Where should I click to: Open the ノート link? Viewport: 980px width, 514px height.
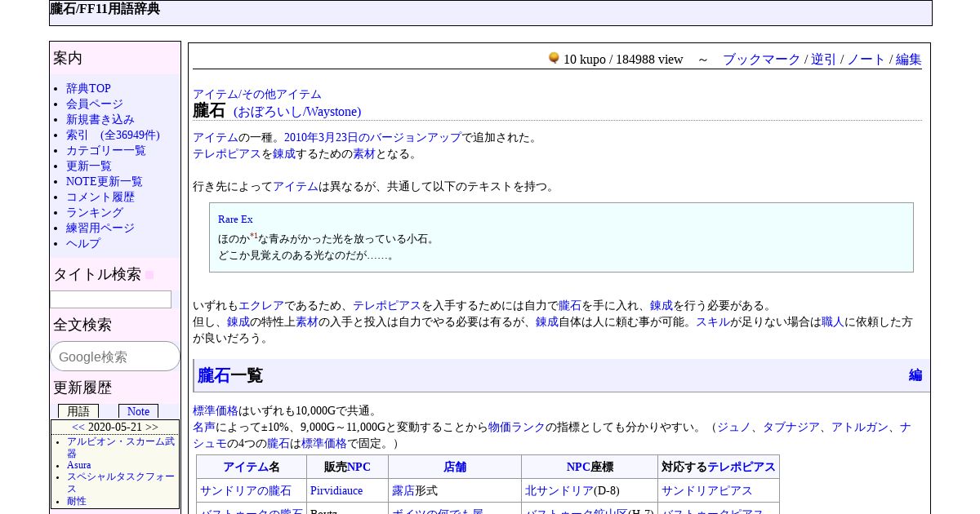[866, 60]
